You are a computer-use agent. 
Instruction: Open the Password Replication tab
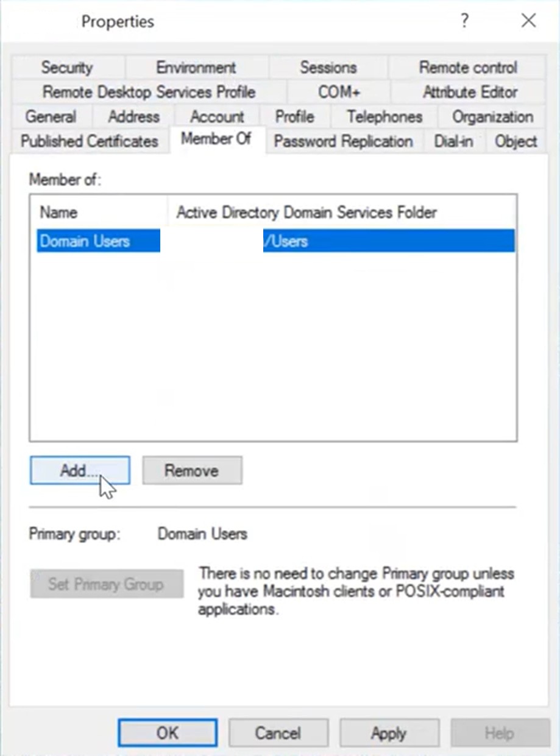[x=343, y=141]
